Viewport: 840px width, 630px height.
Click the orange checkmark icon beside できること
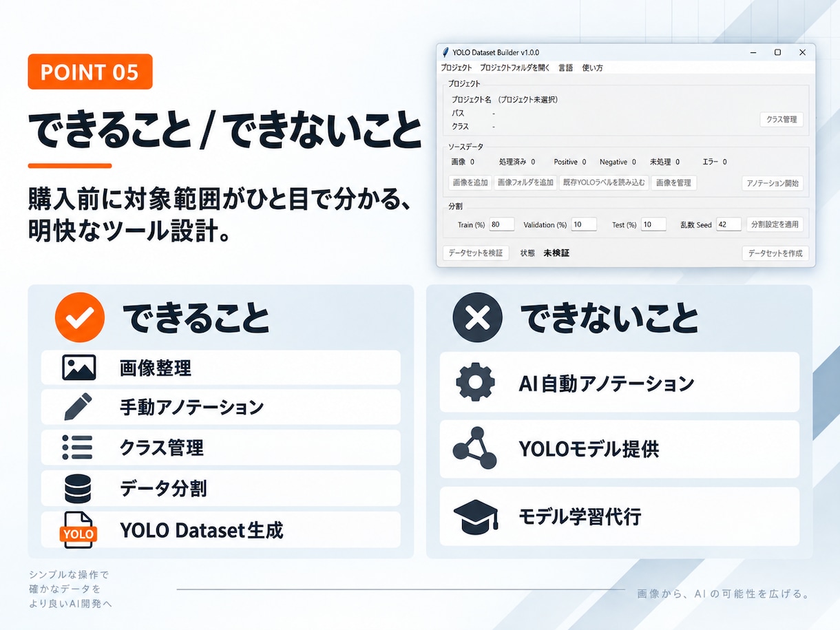pyautogui.click(x=80, y=317)
